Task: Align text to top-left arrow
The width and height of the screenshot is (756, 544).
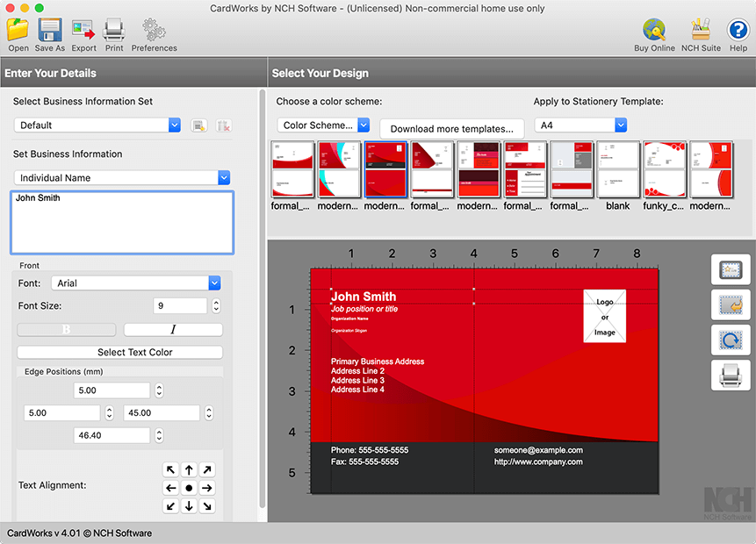Action: point(170,469)
